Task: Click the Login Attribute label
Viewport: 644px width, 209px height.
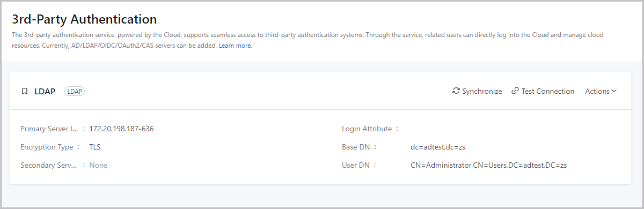Action: (x=368, y=129)
